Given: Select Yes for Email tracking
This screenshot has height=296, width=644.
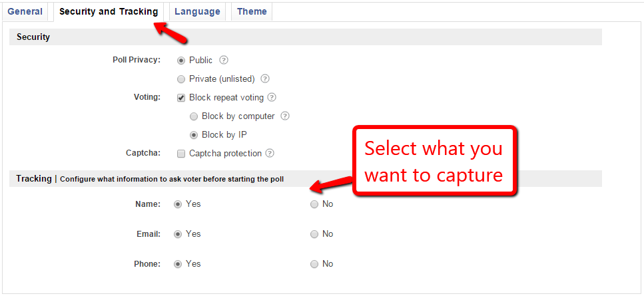Looking at the screenshot, I should (x=178, y=234).
